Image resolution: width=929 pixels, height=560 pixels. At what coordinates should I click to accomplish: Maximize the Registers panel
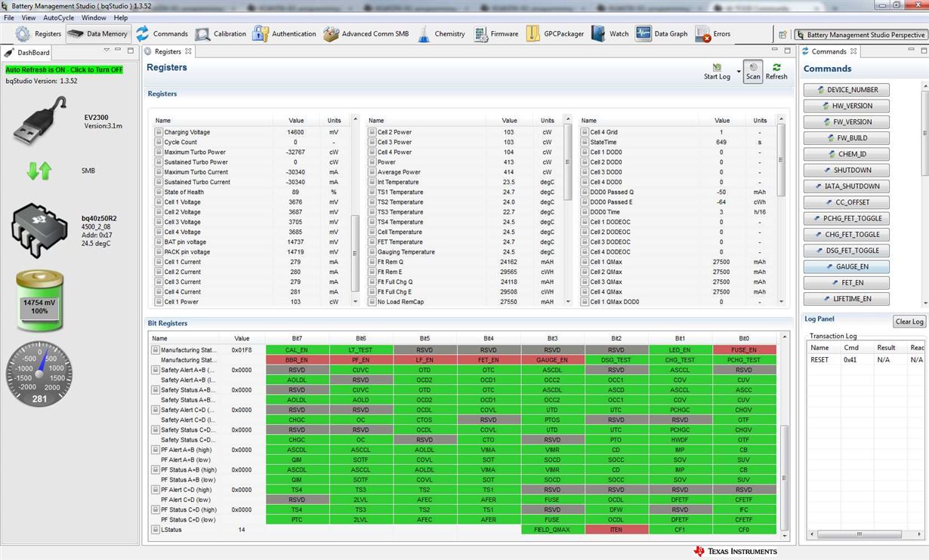[788, 51]
